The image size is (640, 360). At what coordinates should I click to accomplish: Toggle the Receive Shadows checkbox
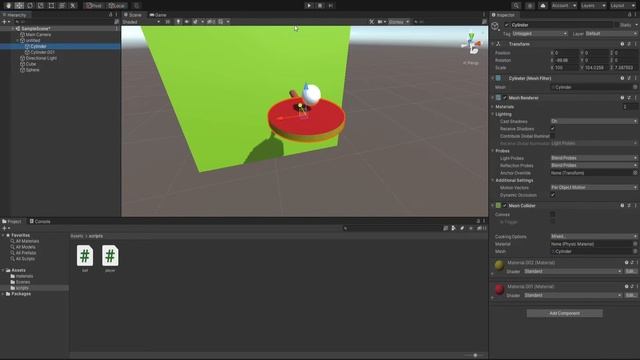click(553, 129)
